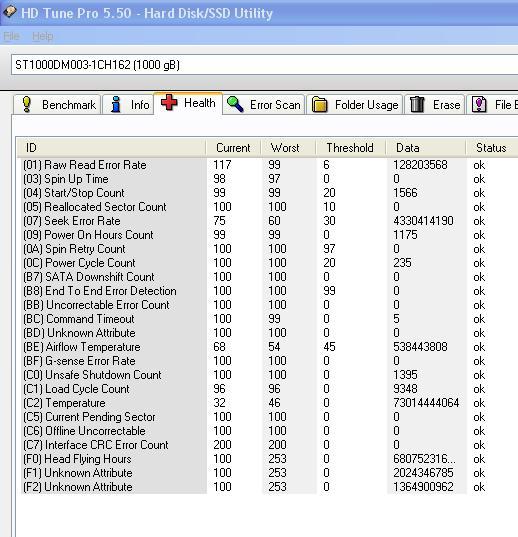The height and width of the screenshot is (537, 518).
Task: Select the Head Flying Hours row
Action: pos(253,459)
